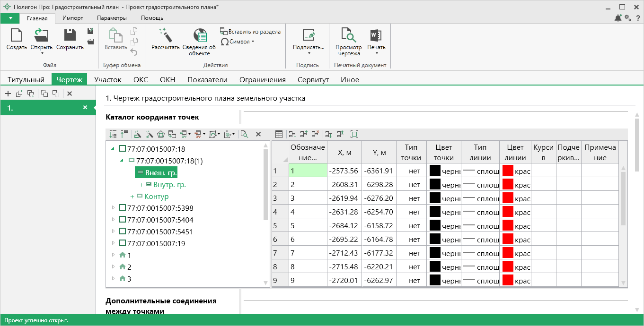Click Вставить из раздела button

(250, 32)
